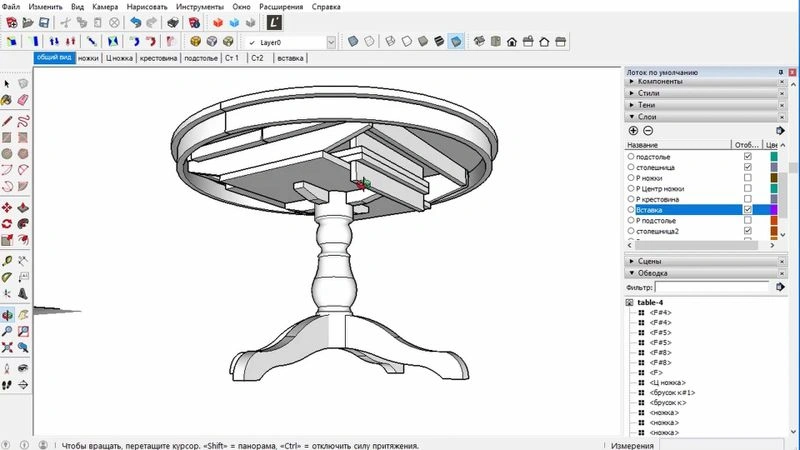The height and width of the screenshot is (450, 800).
Task: Set подстолье as the active layer
Action: pos(631,156)
